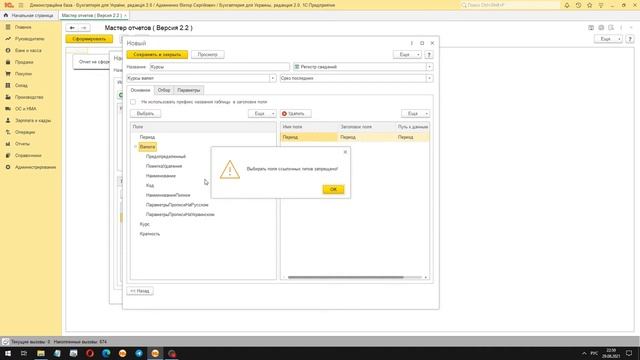Show notifications via the bell icon
Viewport: 640px width, 360px height.
(567, 5)
